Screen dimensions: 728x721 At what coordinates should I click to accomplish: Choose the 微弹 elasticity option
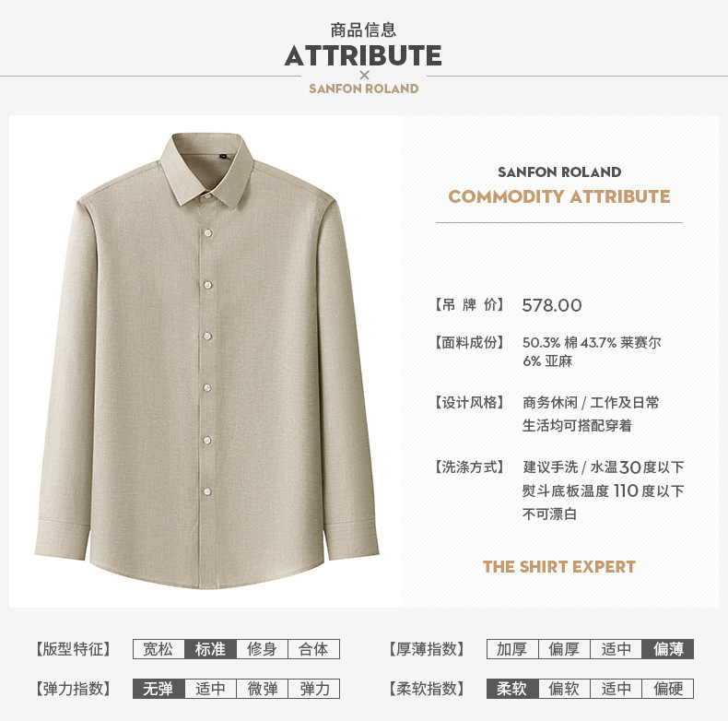pyautogui.click(x=262, y=689)
